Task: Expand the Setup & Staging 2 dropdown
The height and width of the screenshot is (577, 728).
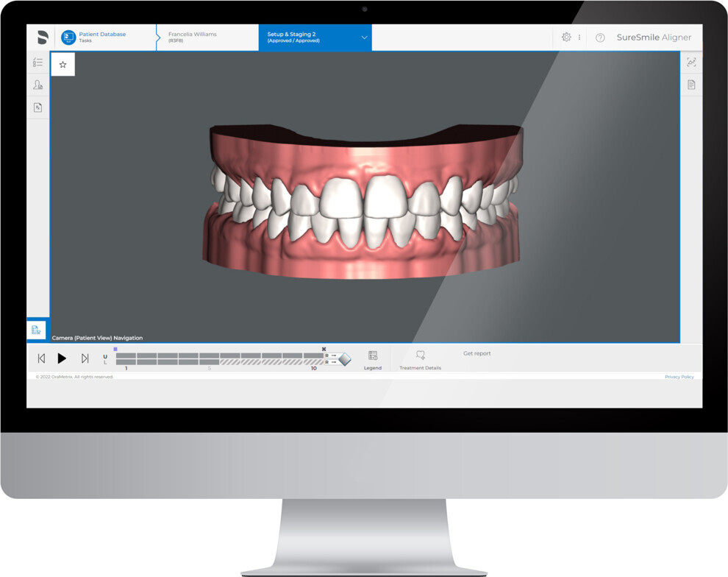Action: pyautogui.click(x=364, y=37)
